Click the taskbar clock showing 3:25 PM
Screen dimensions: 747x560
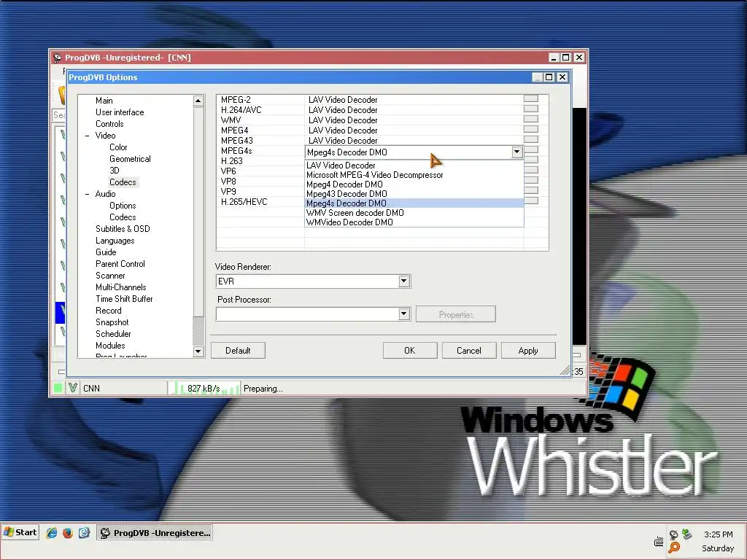718,534
